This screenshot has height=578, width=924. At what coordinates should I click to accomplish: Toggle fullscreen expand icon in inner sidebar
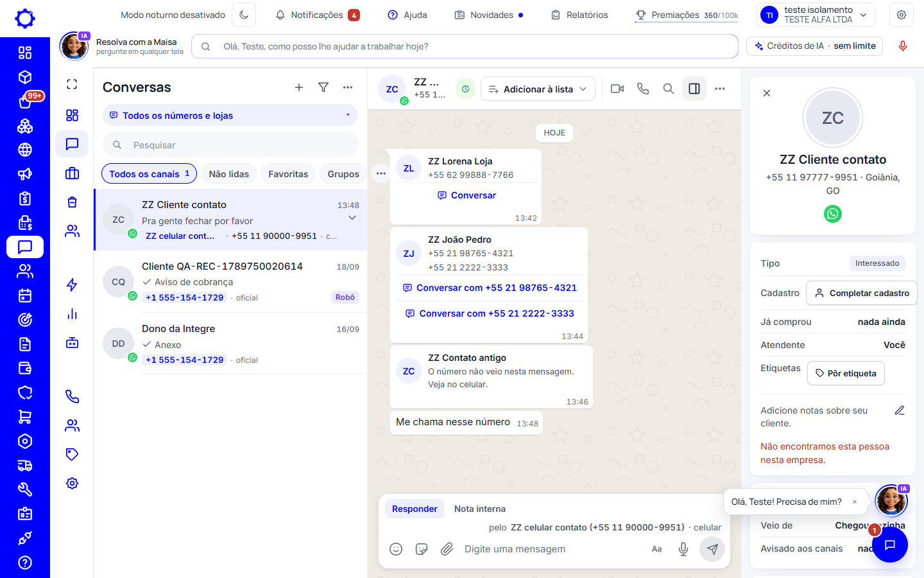coord(72,84)
